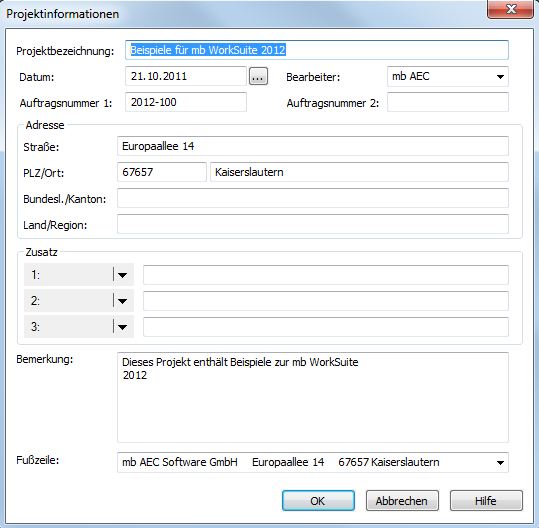The image size is (539, 528).
Task: Open the Zusatz 2 label dropdown
Action: [x=122, y=301]
